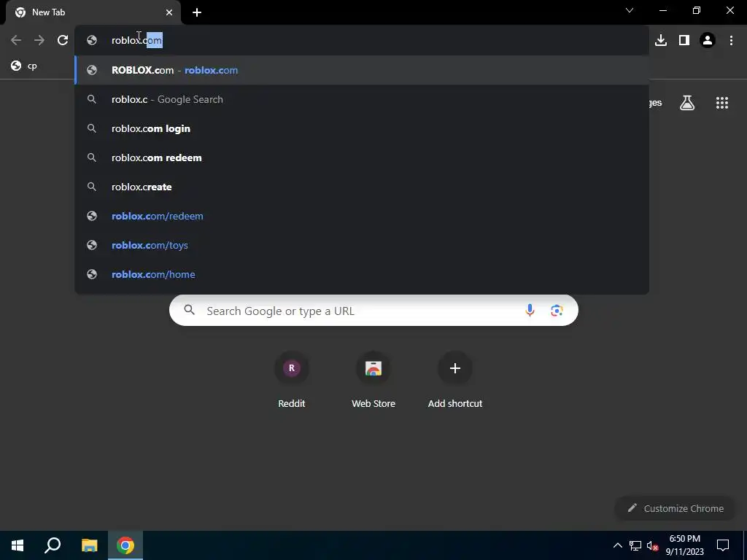
Task: Open the muted volume tray icon
Action: [652, 545]
